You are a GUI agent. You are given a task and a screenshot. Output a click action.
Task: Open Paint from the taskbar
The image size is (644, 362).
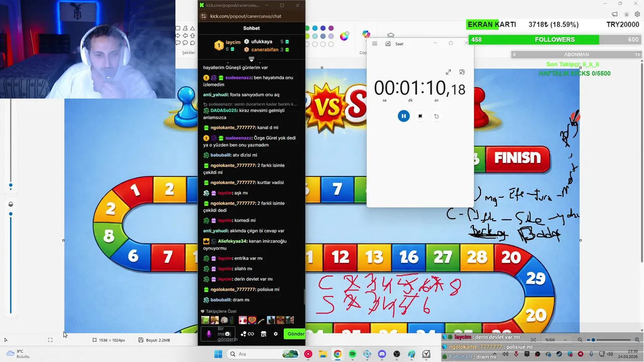coord(412,354)
